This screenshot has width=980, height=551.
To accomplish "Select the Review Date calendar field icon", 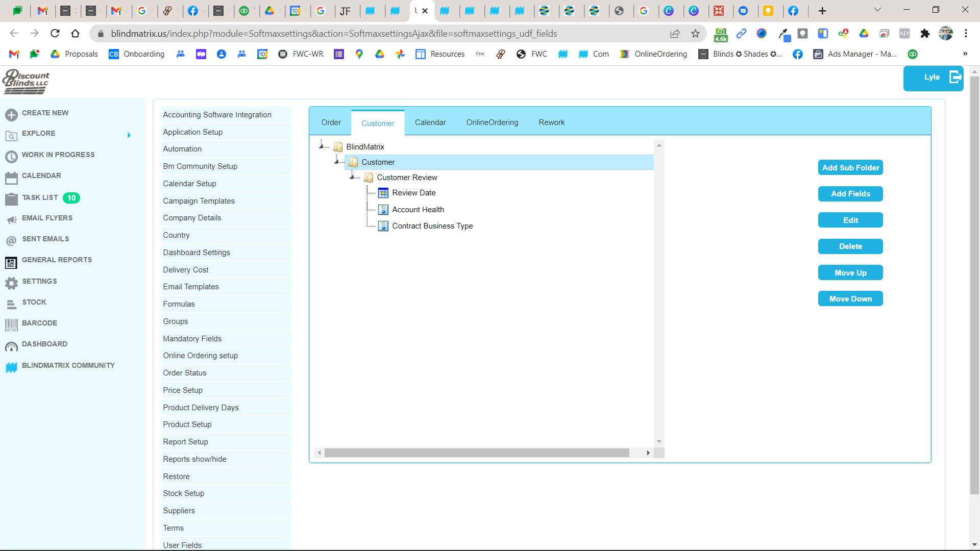I will click(383, 193).
